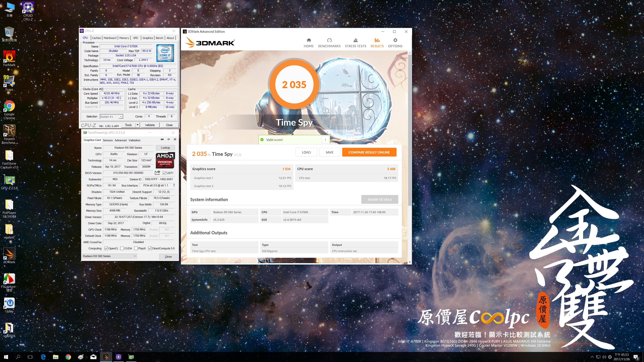Open 3DMark STRESS TESTS section
This screenshot has height=362, width=644.
(x=356, y=43)
